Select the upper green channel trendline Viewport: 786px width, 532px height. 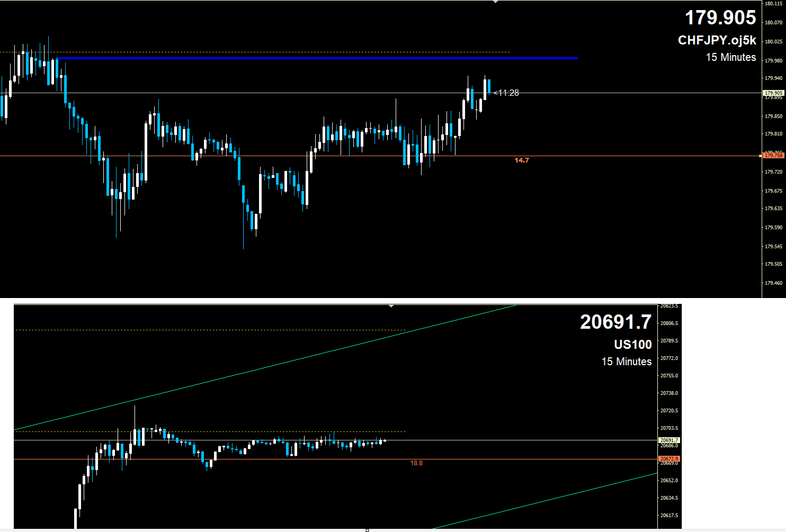point(265,369)
